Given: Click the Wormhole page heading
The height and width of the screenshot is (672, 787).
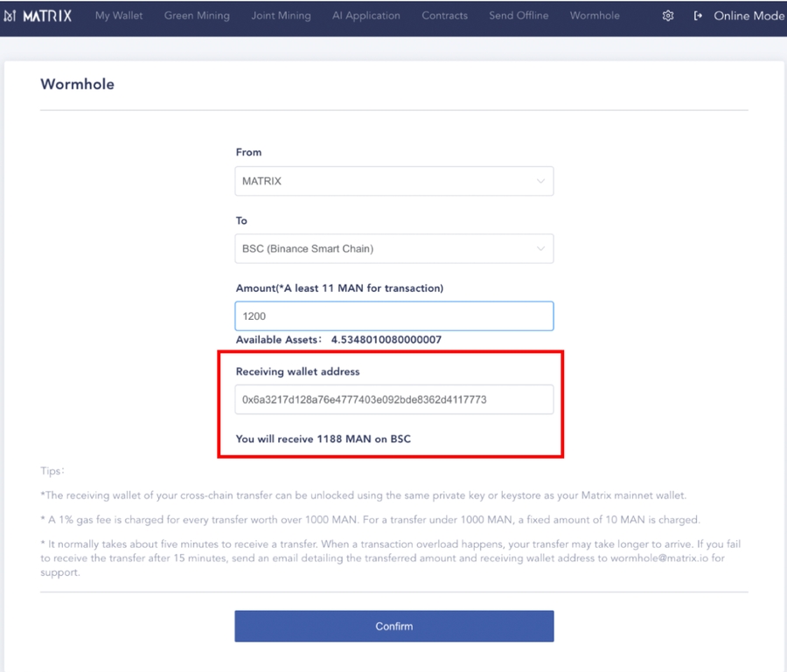Looking at the screenshot, I should click(76, 84).
